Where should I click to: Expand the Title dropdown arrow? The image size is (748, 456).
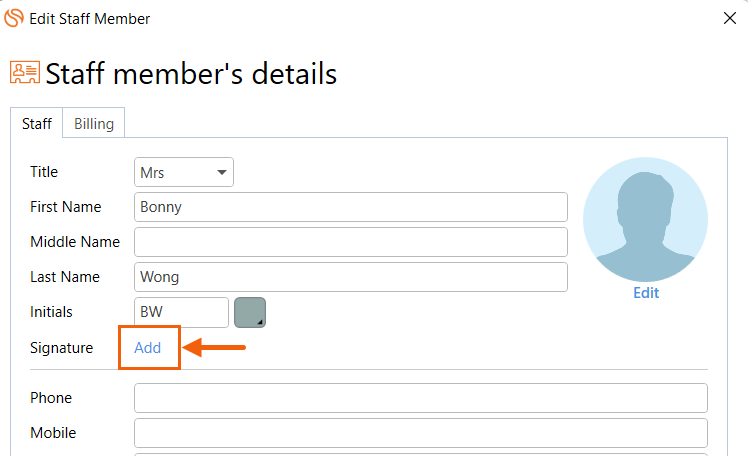click(221, 172)
